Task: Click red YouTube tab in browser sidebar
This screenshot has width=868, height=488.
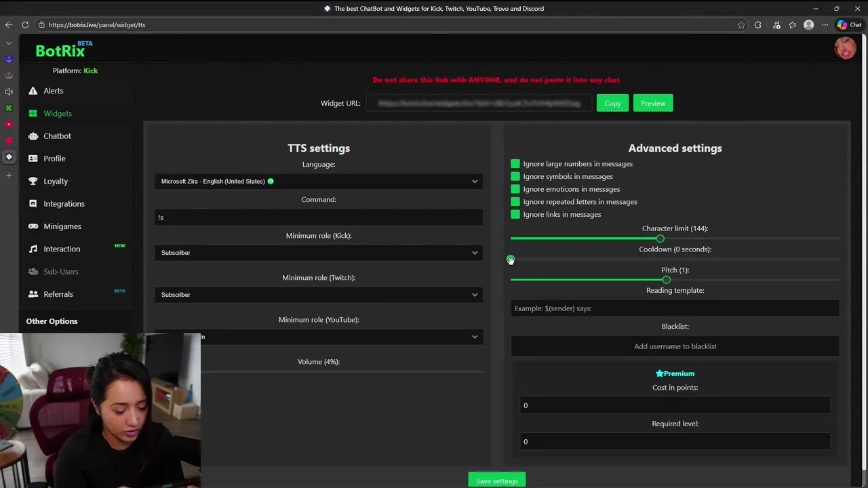Action: pyautogui.click(x=9, y=124)
